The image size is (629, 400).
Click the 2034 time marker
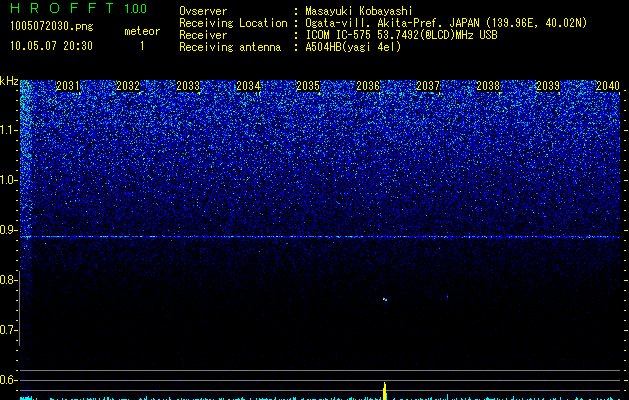point(248,86)
